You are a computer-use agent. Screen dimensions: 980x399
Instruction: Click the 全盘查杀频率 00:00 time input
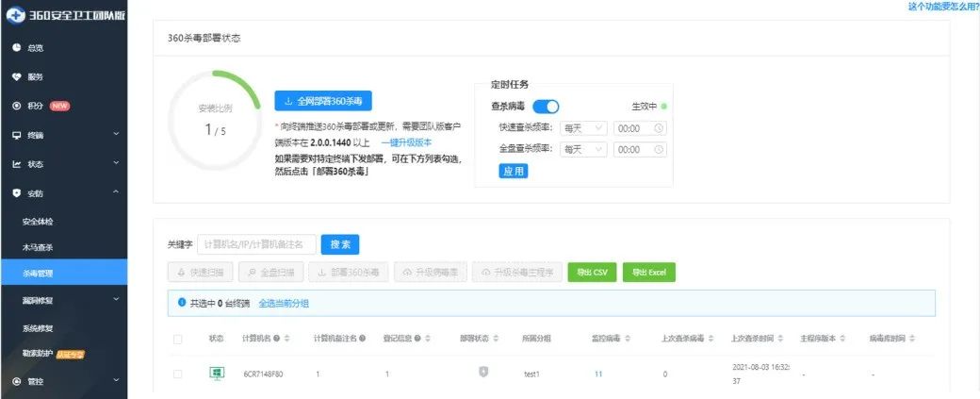tap(640, 149)
